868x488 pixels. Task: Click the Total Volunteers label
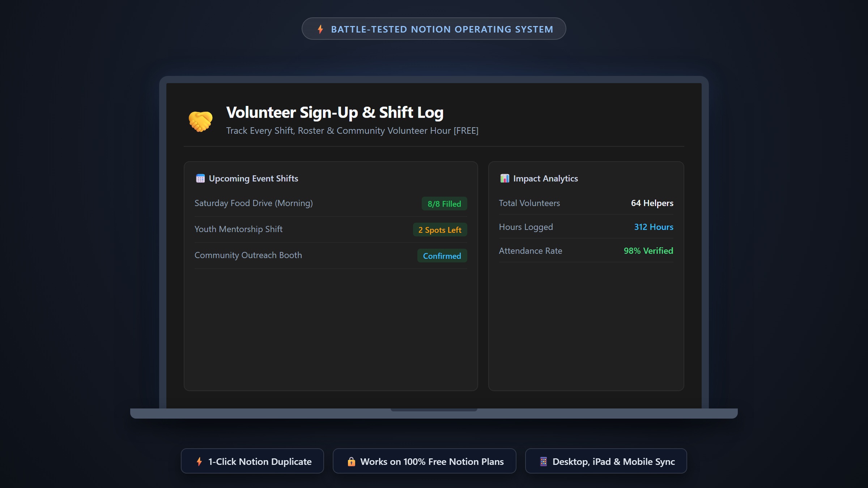pos(529,203)
